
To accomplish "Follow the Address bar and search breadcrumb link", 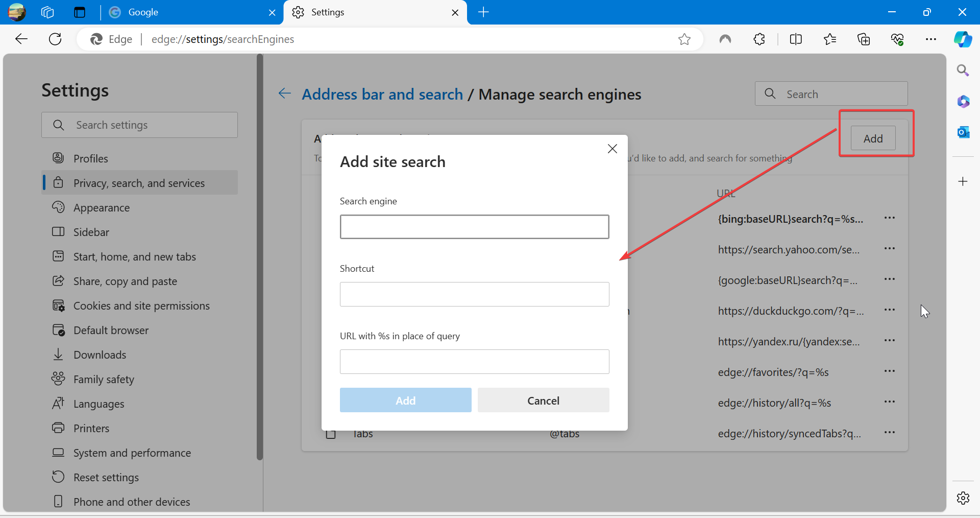I will pos(382,94).
